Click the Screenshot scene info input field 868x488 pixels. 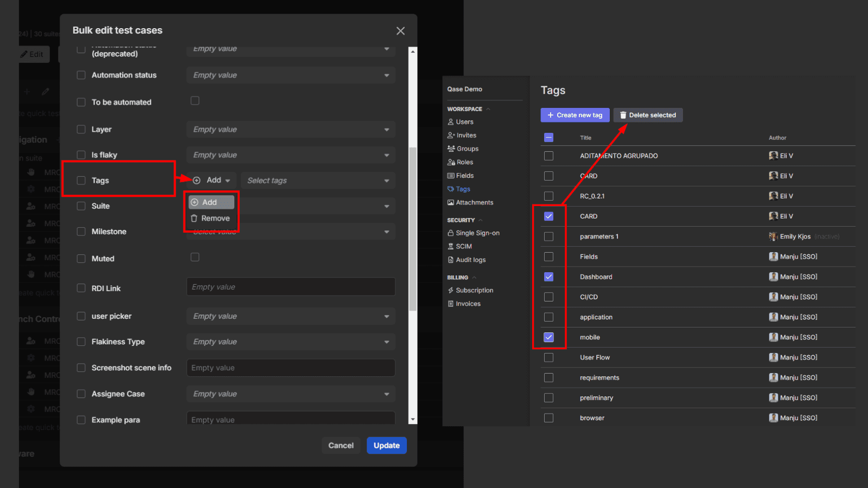pos(291,368)
